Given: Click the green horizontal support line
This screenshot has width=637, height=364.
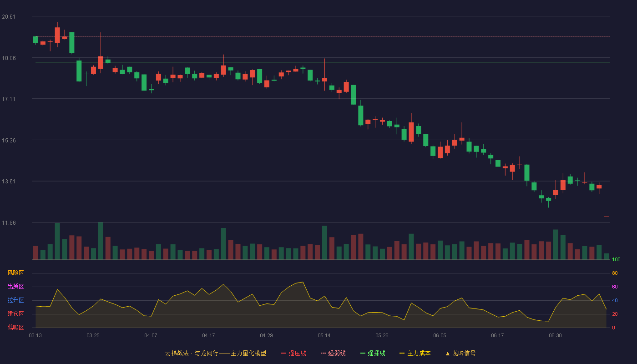Looking at the screenshot, I should 323,62.
